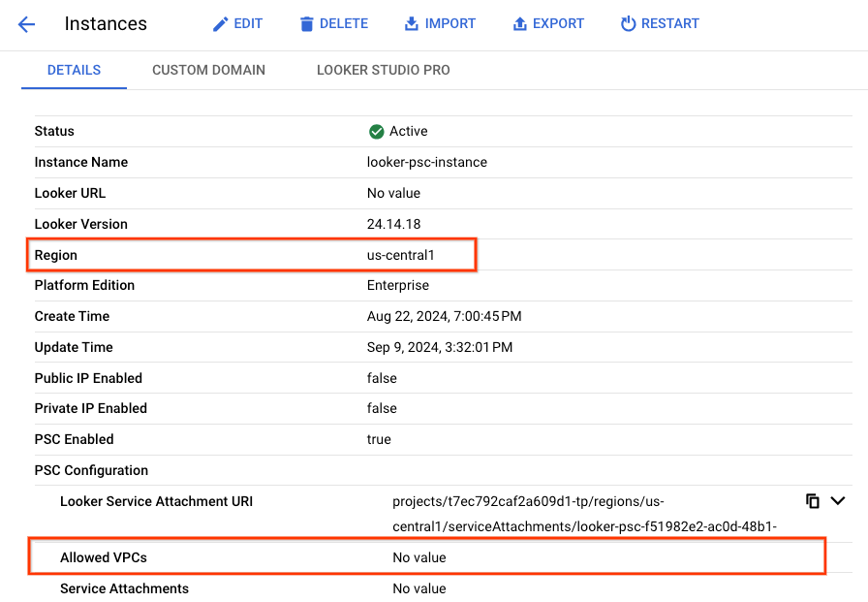Click the Instances page heading
This screenshot has height=602, width=868.
106,24
